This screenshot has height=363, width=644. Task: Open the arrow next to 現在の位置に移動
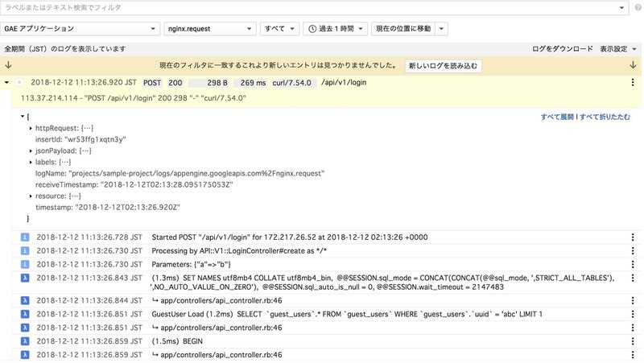[x=441, y=29]
